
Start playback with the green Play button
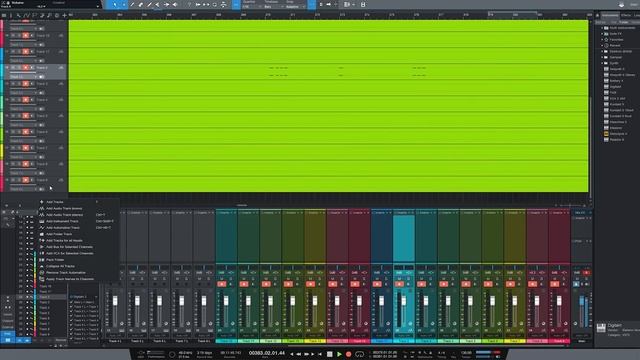[339, 354]
